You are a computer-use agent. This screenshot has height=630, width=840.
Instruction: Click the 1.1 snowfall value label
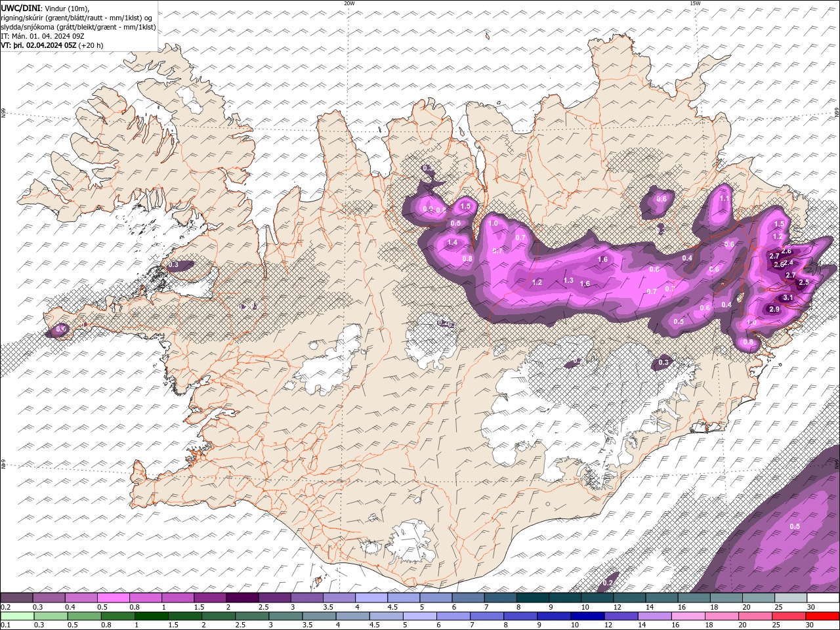[724, 198]
